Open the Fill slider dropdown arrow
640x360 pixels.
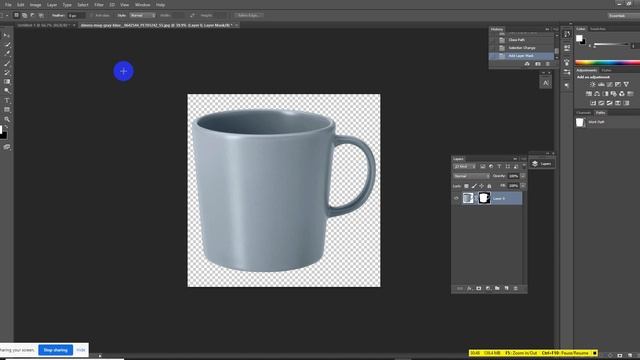point(523,186)
